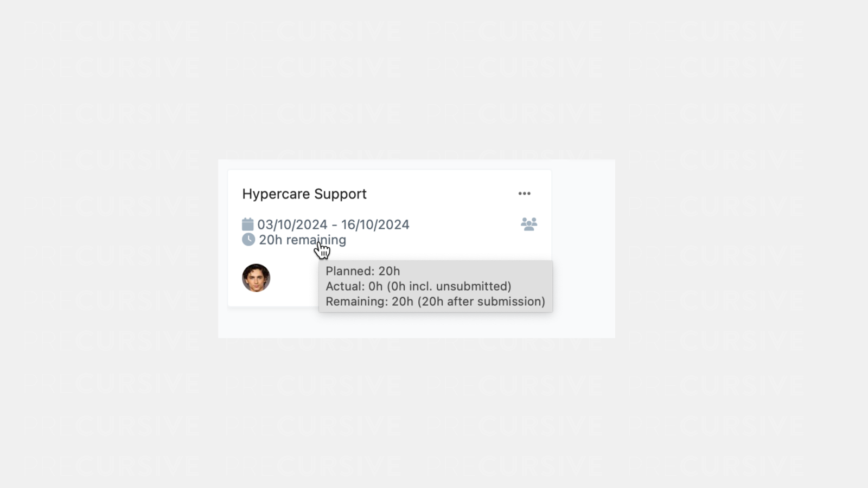Click the 'Remaining: 20h' text in the tooltip
The height and width of the screenshot is (488, 868).
click(x=369, y=301)
